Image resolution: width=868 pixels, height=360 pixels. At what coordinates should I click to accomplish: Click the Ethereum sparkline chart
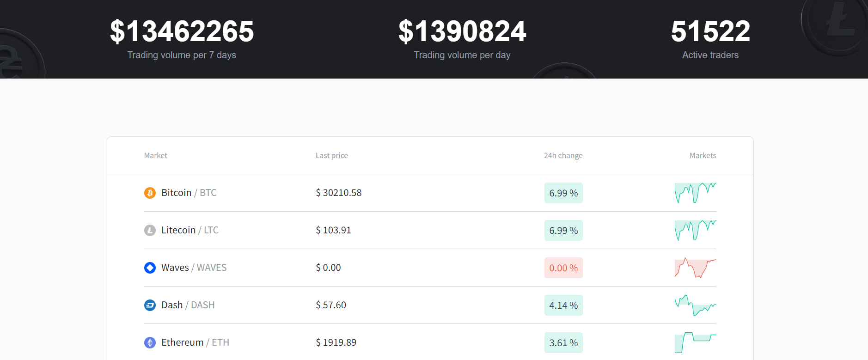pyautogui.click(x=695, y=342)
